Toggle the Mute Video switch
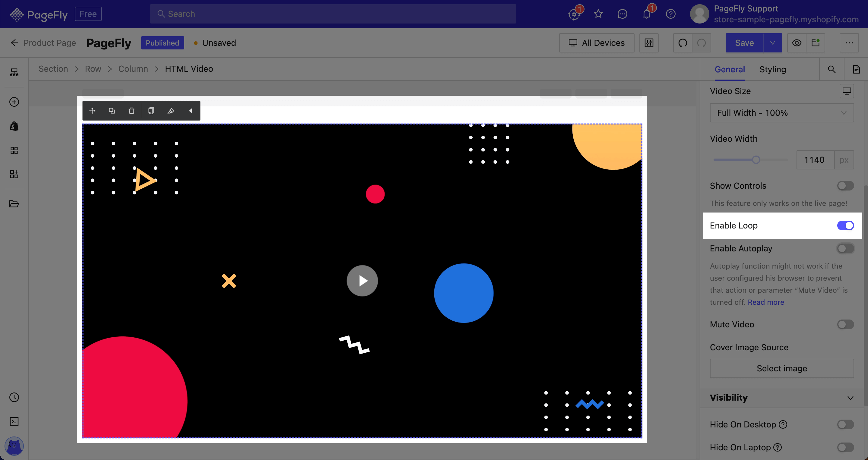Image resolution: width=868 pixels, height=460 pixels. 845,324
